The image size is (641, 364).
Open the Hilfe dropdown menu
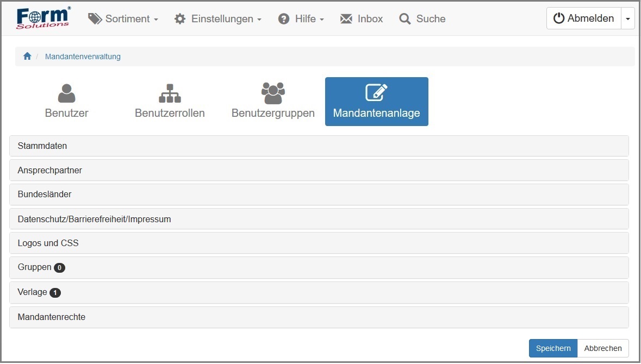coord(301,19)
